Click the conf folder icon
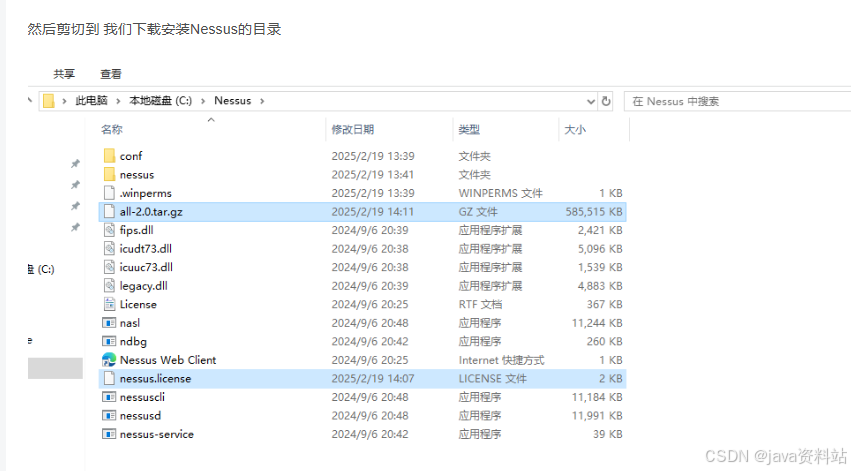The height and width of the screenshot is (471, 851). click(109, 156)
